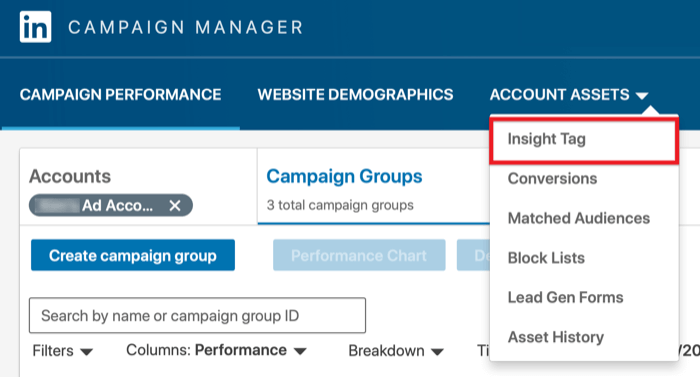The width and height of the screenshot is (700, 377).
Task: Expand the Columns: Performance dropdown
Action: pos(217,351)
